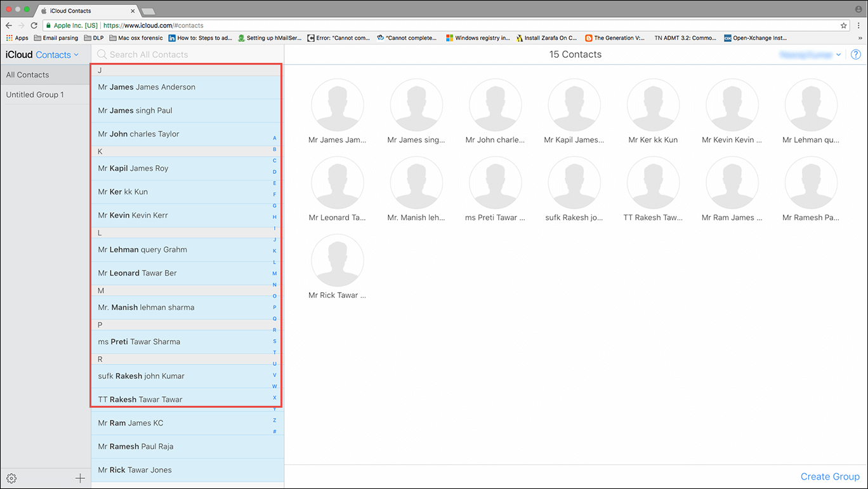Select avatar of Mr Rick Tawar
Screen dimensions: 868x489
point(338,260)
